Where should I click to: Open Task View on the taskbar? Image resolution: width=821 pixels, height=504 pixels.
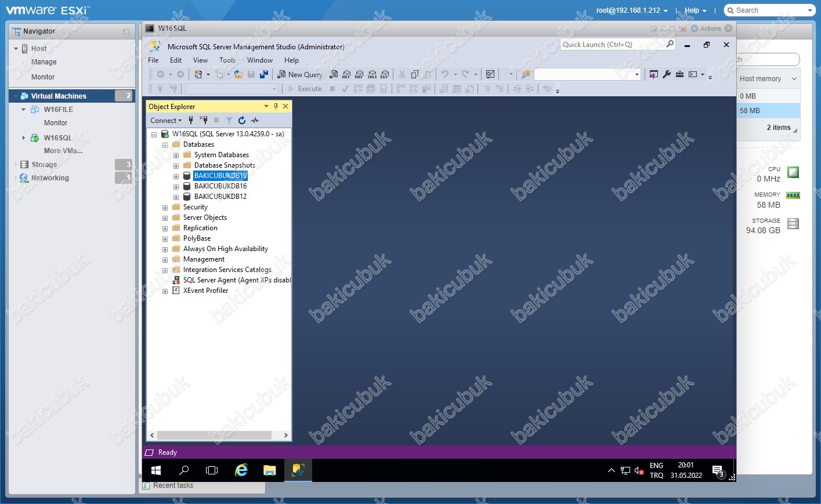coord(212,470)
